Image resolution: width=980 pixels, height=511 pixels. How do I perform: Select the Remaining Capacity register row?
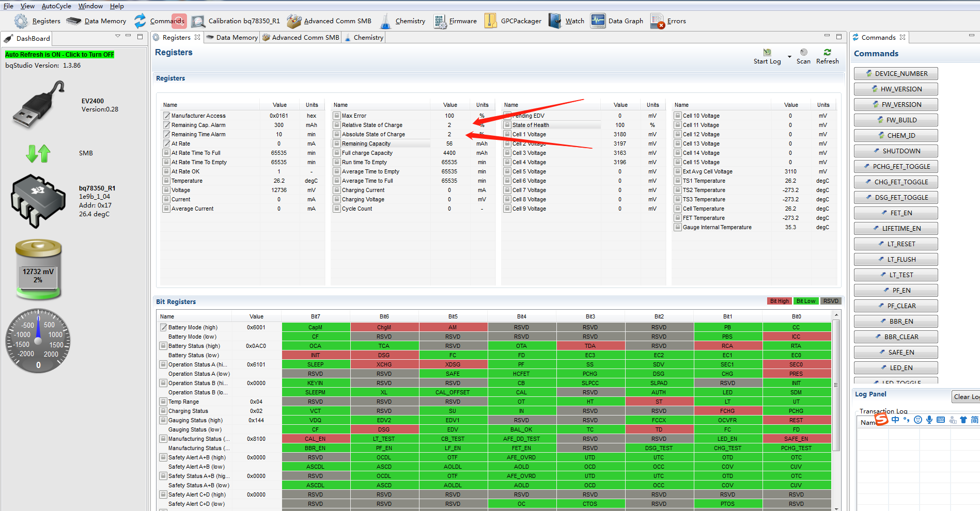coord(412,143)
